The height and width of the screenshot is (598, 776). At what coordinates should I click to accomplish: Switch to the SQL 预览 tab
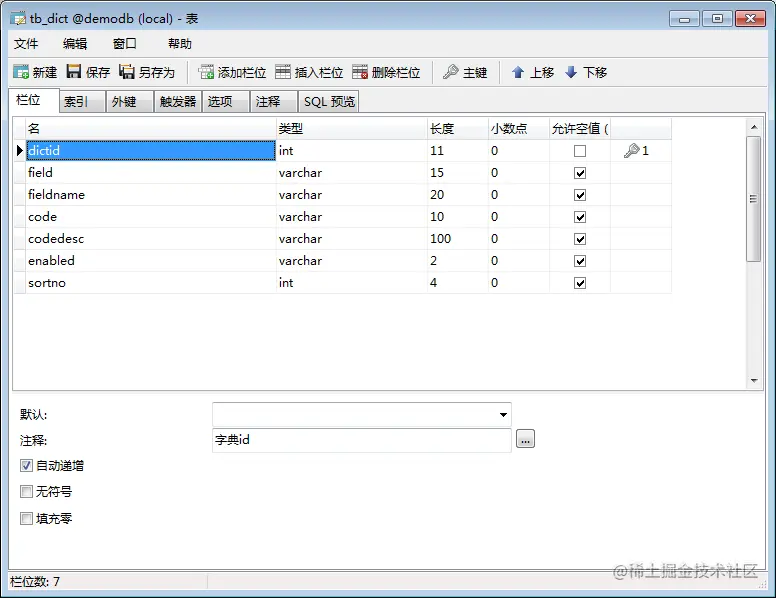click(x=329, y=101)
